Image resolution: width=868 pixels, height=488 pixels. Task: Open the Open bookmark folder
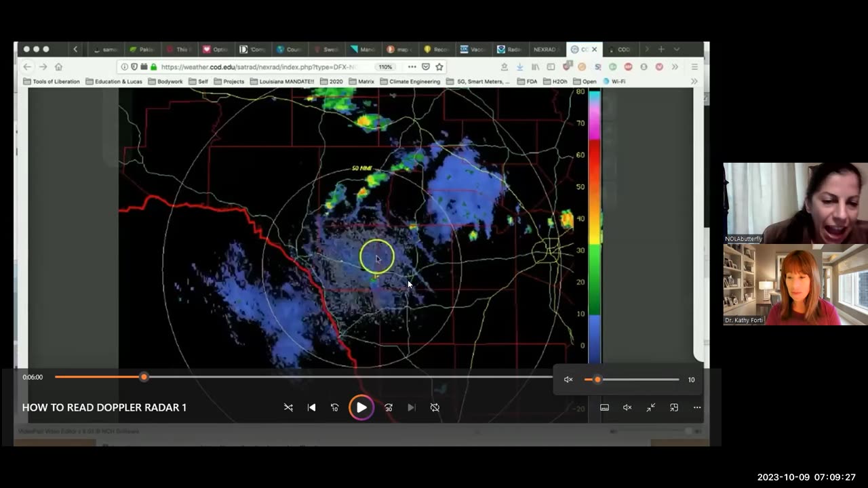pyautogui.click(x=585, y=81)
